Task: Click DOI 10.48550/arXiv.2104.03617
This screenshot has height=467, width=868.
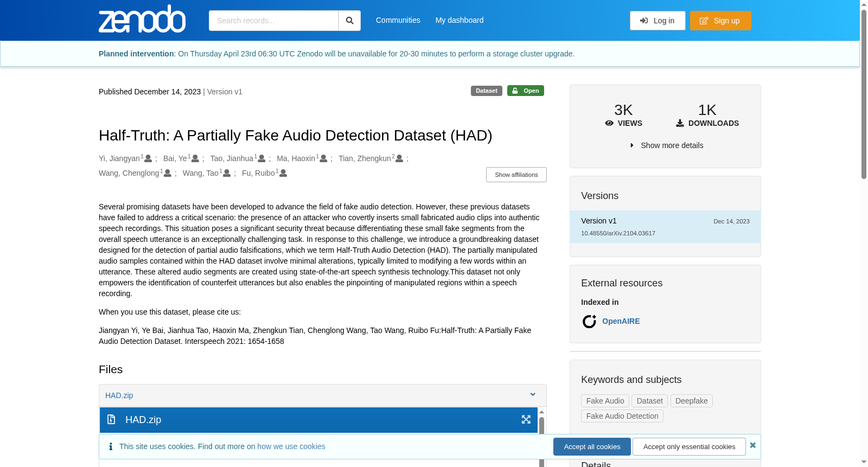Action: coord(618,233)
